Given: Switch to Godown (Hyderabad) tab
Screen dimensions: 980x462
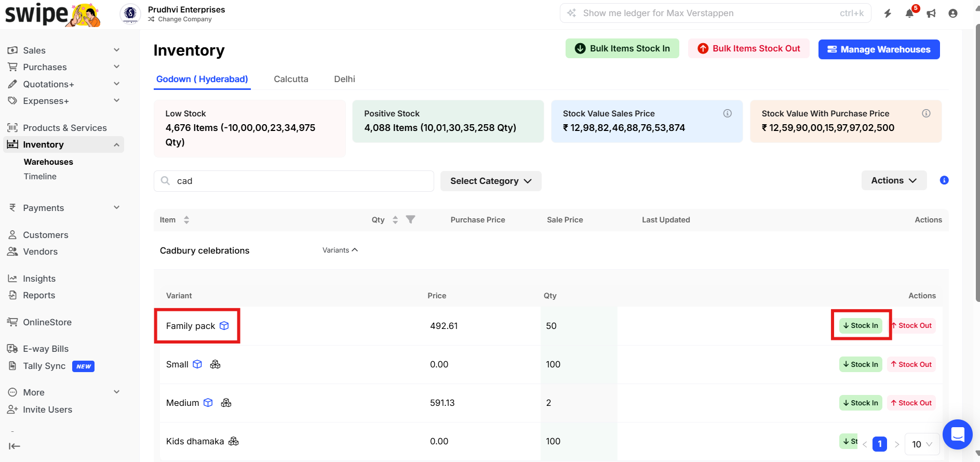Looking at the screenshot, I should (x=202, y=79).
